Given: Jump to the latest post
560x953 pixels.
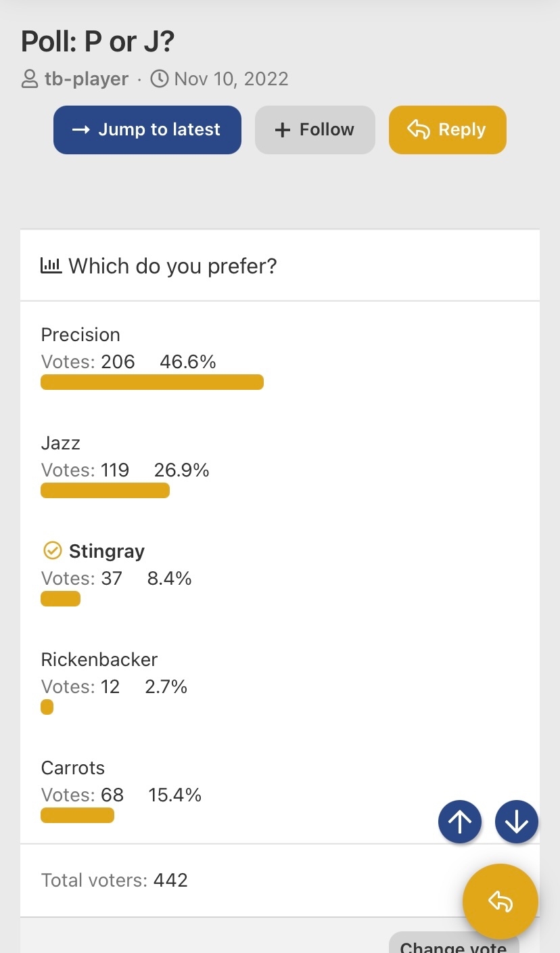Looking at the screenshot, I should pyautogui.click(x=147, y=130).
